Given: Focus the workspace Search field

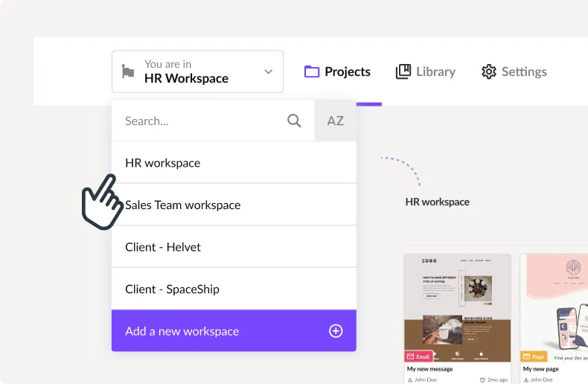Looking at the screenshot, I should tap(213, 121).
